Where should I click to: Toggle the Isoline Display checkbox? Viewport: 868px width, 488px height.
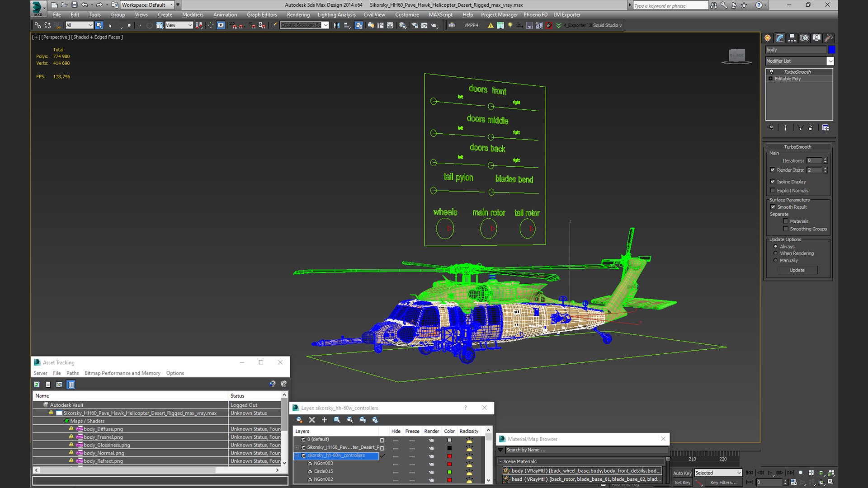pyautogui.click(x=773, y=182)
